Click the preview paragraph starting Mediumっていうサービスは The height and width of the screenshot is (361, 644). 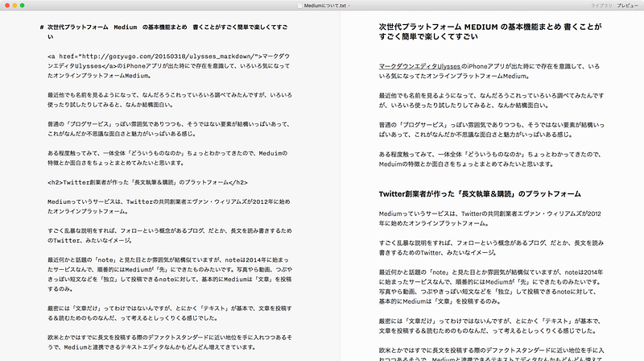[490, 218]
